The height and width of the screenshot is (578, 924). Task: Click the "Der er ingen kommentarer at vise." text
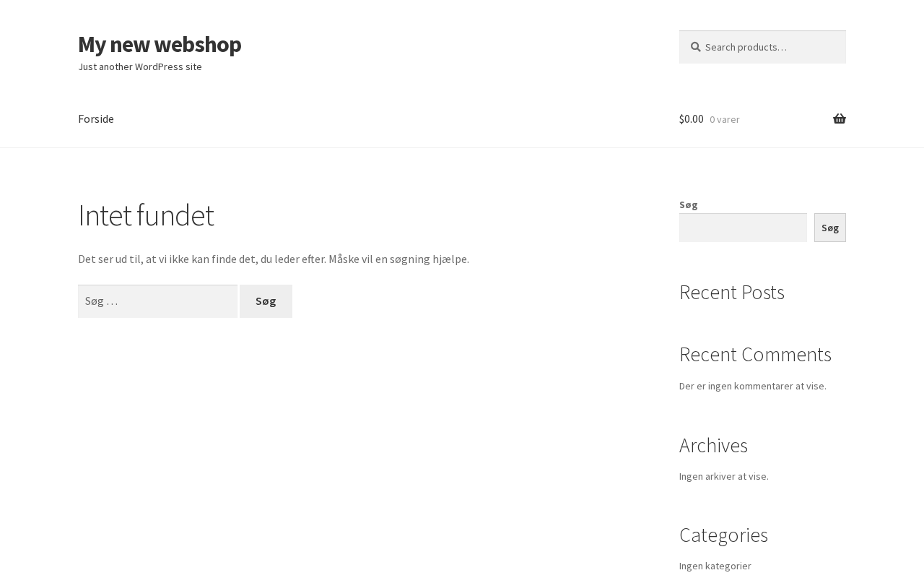tap(752, 386)
